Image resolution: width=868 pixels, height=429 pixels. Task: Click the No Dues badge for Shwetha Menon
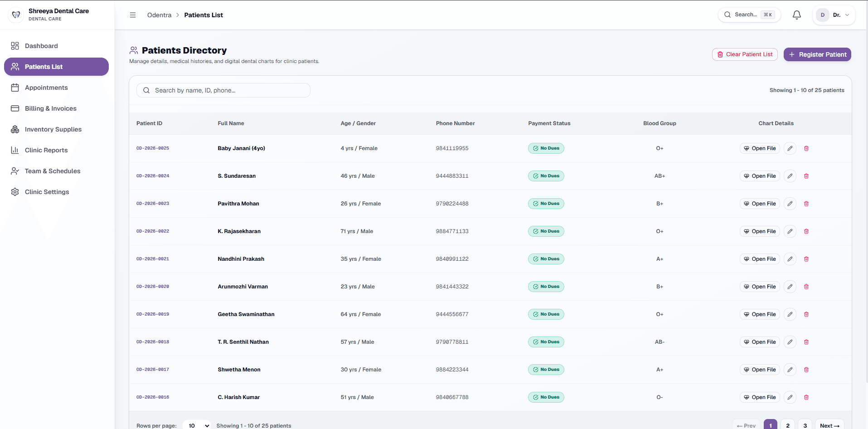pyautogui.click(x=546, y=370)
